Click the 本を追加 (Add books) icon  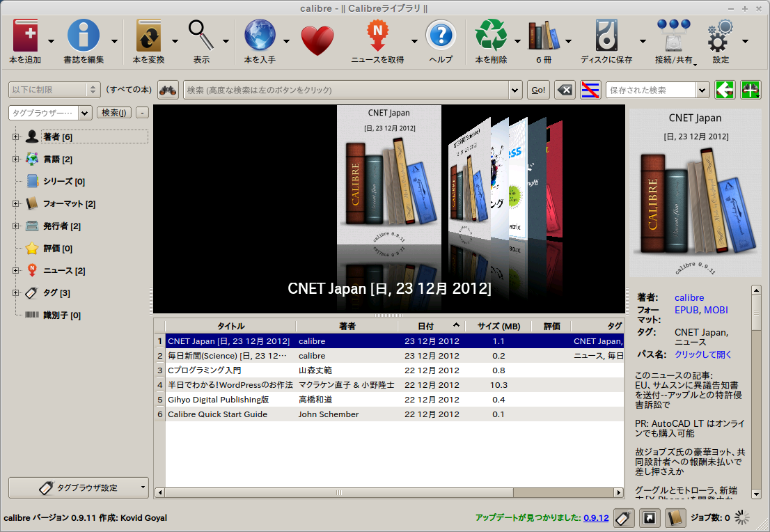point(25,36)
